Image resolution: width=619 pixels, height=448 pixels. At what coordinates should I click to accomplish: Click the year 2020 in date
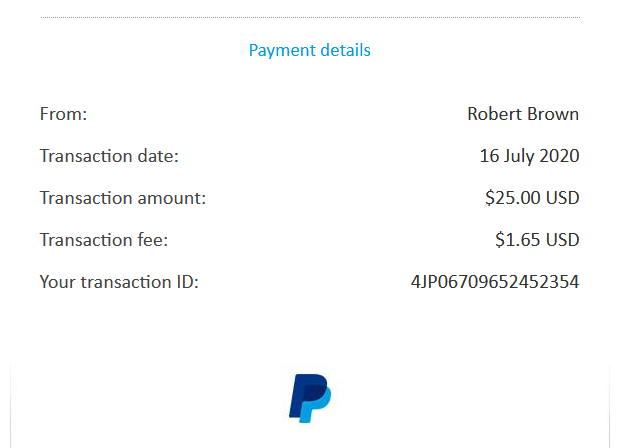point(559,156)
